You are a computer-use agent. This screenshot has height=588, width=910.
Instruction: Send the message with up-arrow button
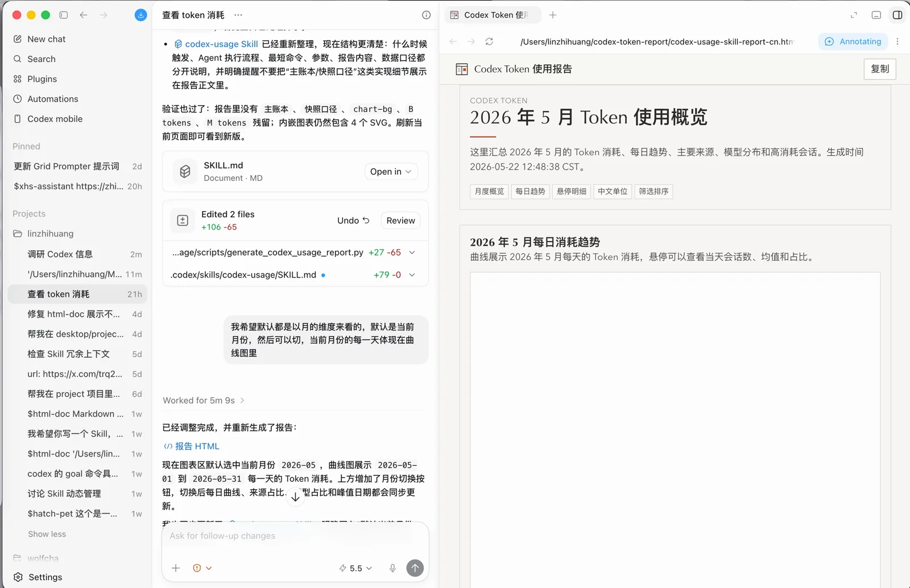(x=415, y=568)
